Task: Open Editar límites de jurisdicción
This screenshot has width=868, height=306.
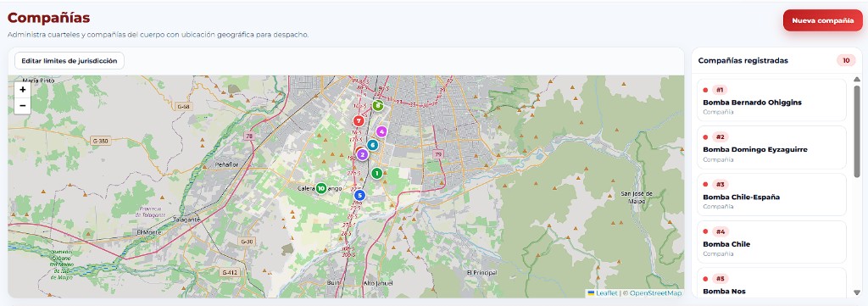Action: pos(70,61)
